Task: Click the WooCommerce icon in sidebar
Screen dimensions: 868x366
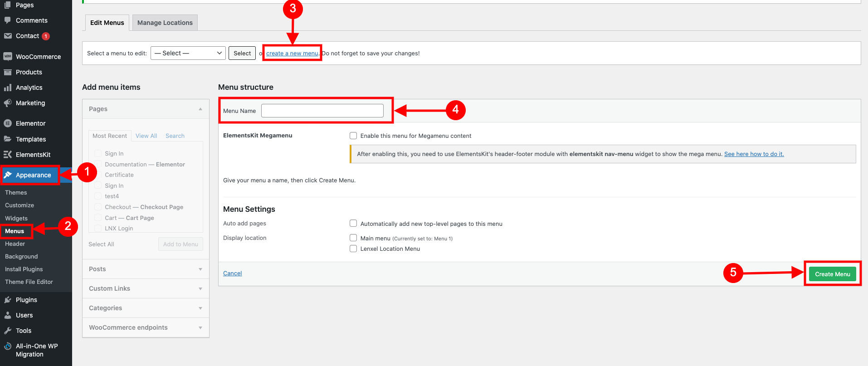Action: click(x=8, y=57)
